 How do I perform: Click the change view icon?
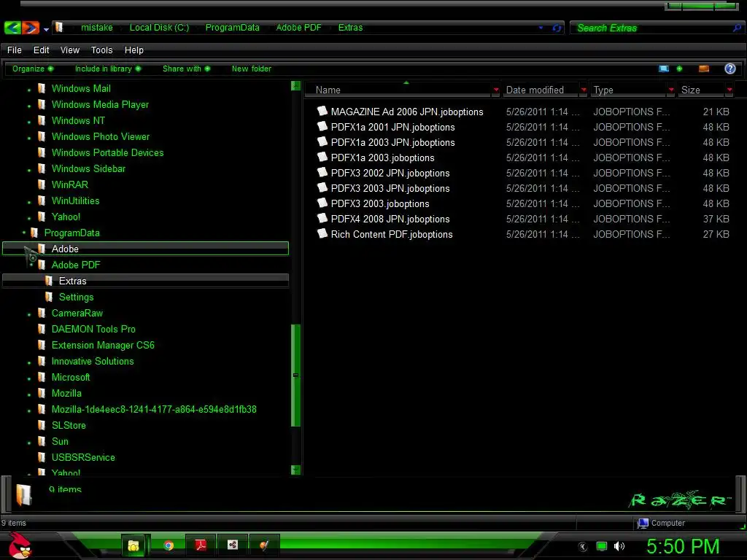664,69
